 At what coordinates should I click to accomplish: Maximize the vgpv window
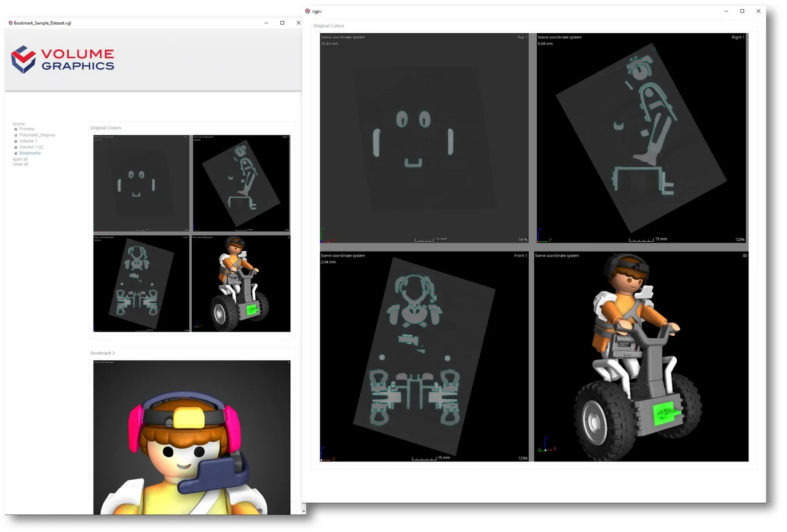pyautogui.click(x=742, y=11)
